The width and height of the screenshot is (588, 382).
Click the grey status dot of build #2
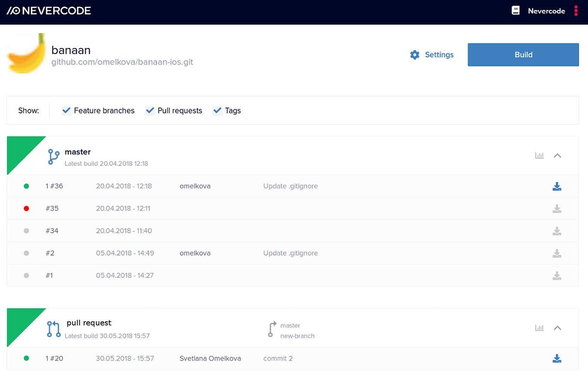pyautogui.click(x=26, y=253)
